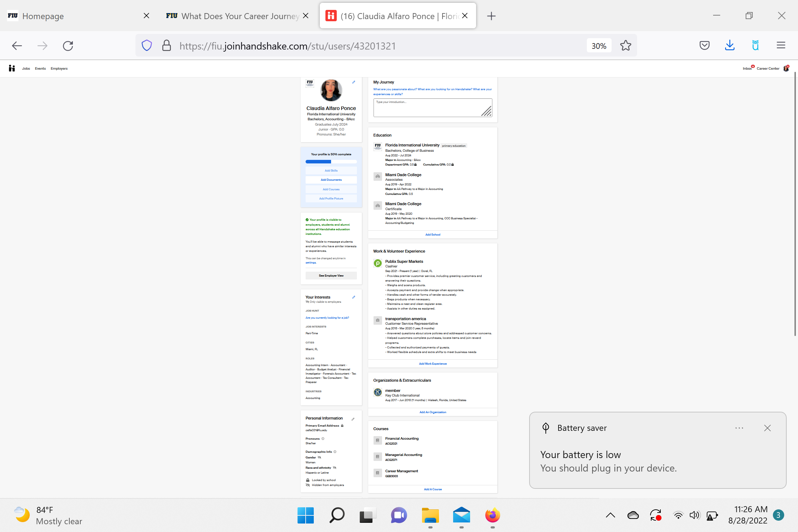
Task: Open Task View from the taskbar
Action: [x=368, y=515]
